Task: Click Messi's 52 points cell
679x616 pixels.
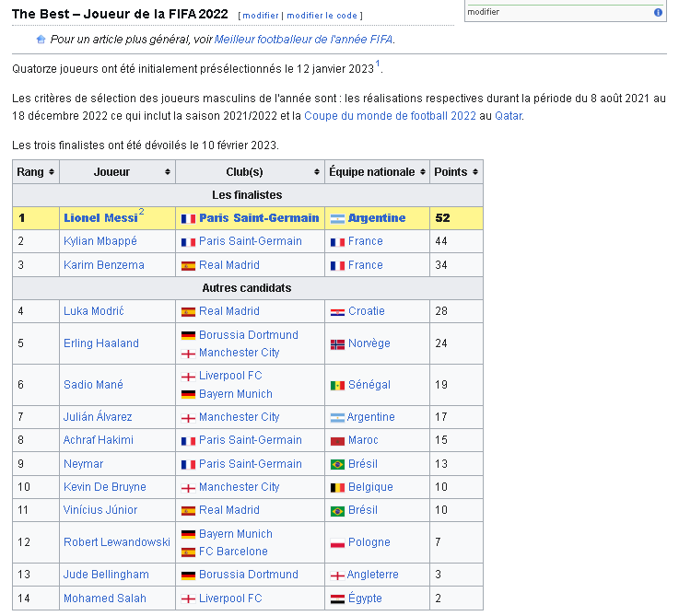Action: point(456,218)
